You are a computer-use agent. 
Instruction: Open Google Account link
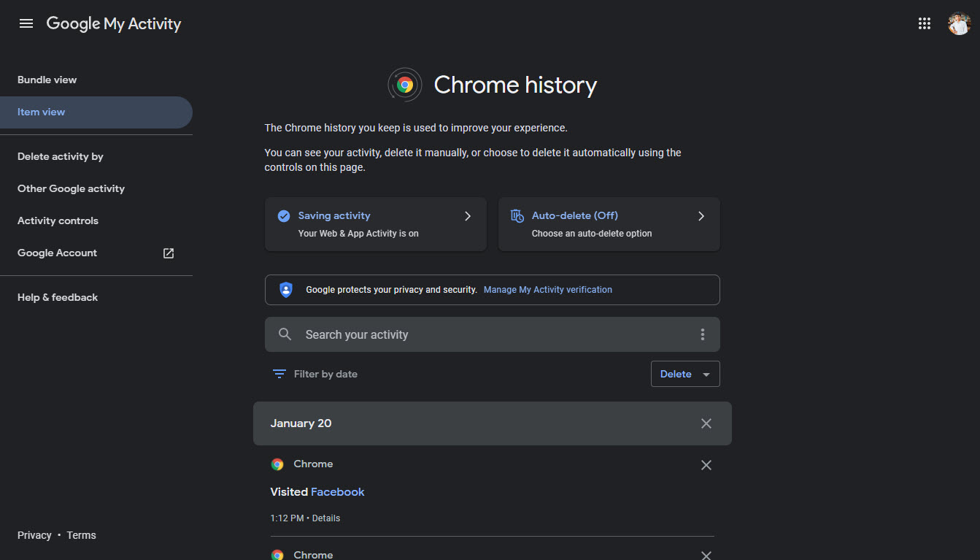(57, 253)
